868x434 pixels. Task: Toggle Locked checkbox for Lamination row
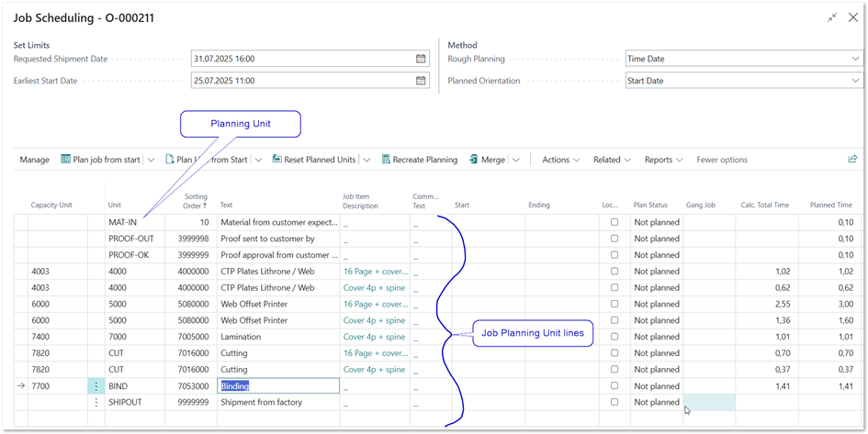(x=614, y=337)
